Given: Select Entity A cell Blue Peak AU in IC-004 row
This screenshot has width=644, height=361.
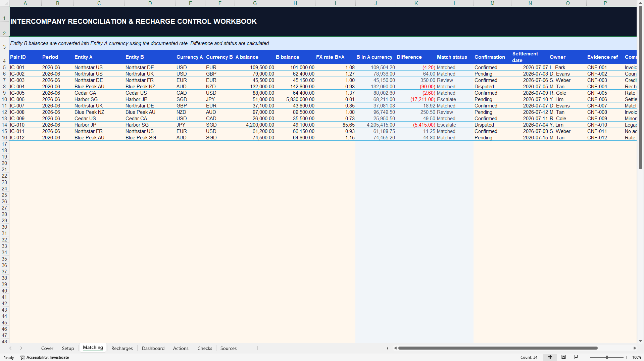Looking at the screenshot, I should coord(99,87).
